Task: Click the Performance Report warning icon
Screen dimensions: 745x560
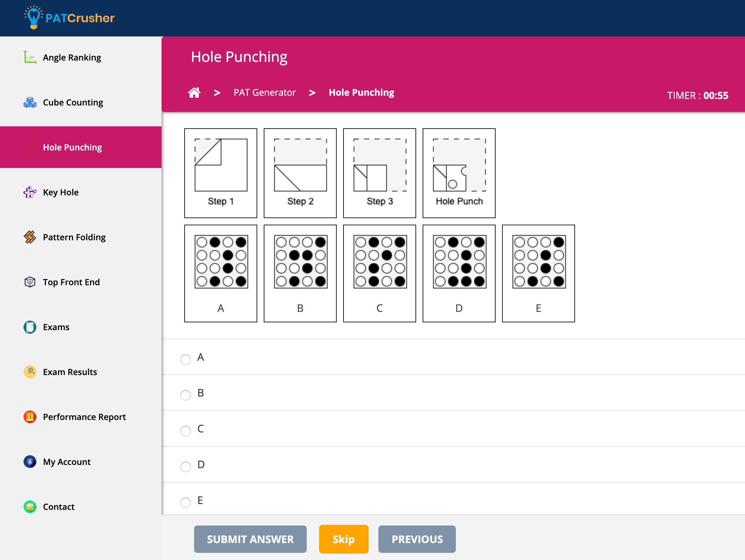Action: pyautogui.click(x=30, y=416)
